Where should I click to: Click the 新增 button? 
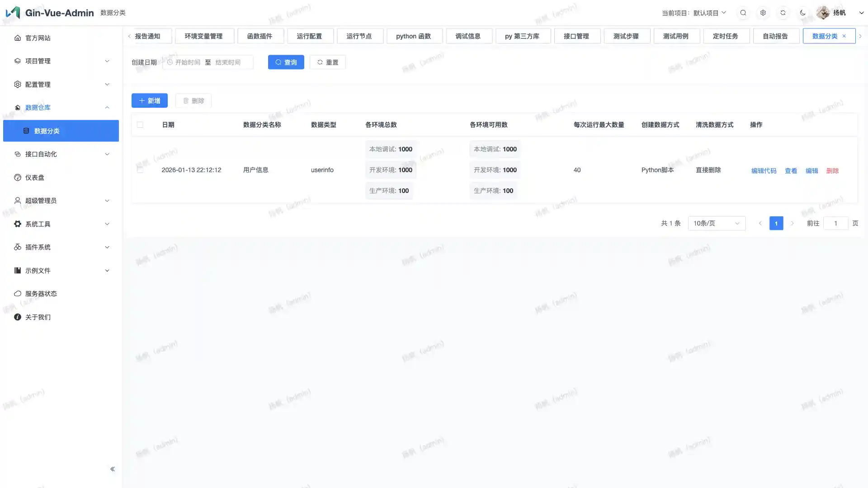pyautogui.click(x=150, y=101)
